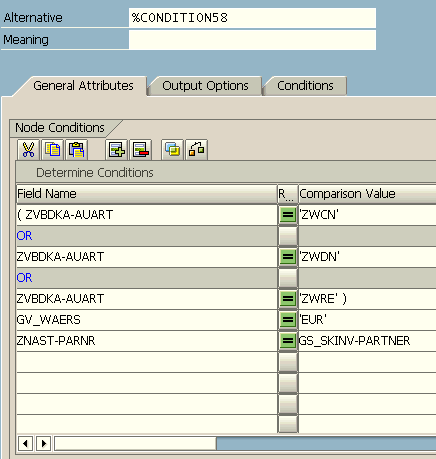Image resolution: width=436 pixels, height=459 pixels.
Task: Switch to the General Attributes tab
Action: pos(83,86)
